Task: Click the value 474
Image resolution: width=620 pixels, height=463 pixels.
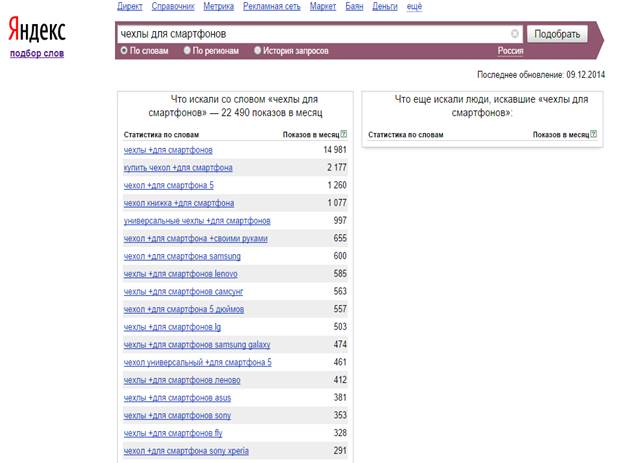Action: [340, 344]
